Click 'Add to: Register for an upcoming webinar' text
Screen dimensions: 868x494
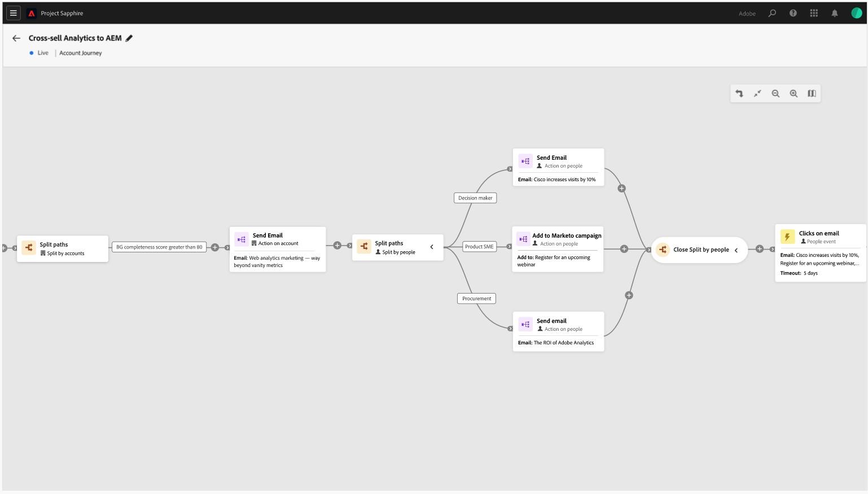(x=554, y=261)
